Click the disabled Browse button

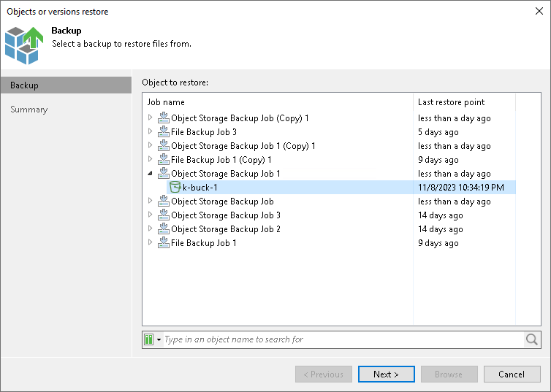coord(449,374)
